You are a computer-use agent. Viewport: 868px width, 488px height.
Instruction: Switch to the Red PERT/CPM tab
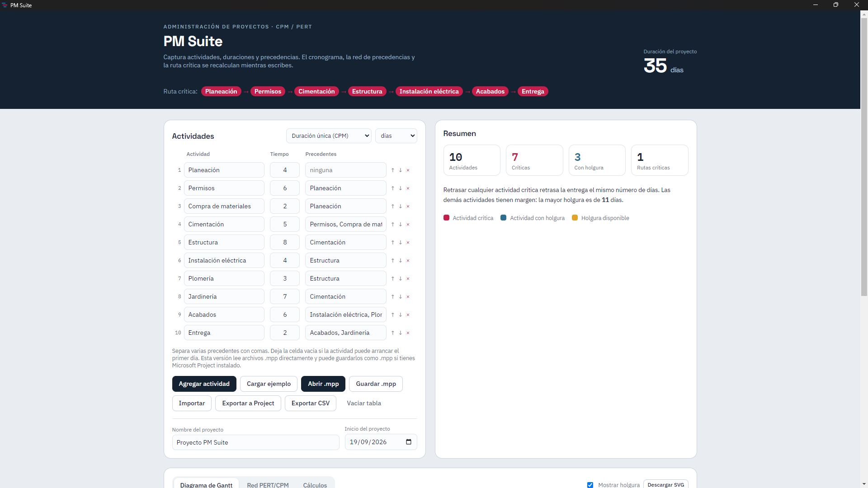pos(268,485)
